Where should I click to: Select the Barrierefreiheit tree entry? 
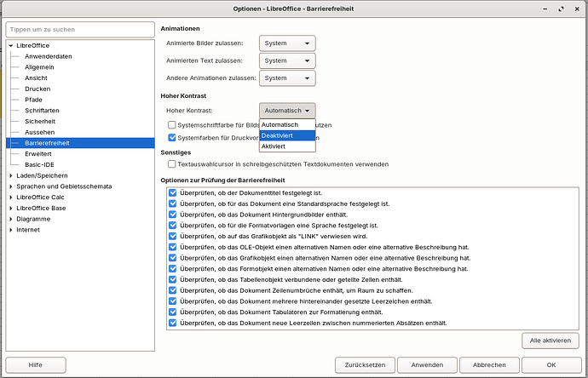[80, 143]
